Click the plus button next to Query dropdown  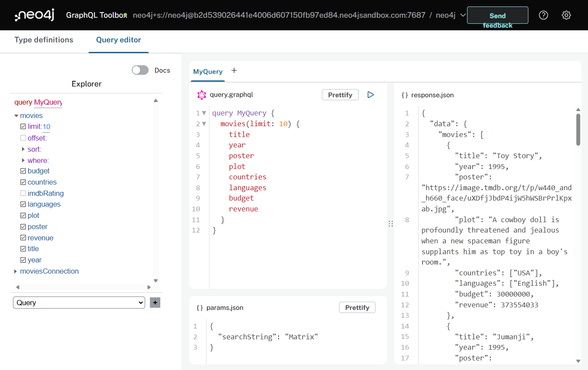click(x=155, y=303)
